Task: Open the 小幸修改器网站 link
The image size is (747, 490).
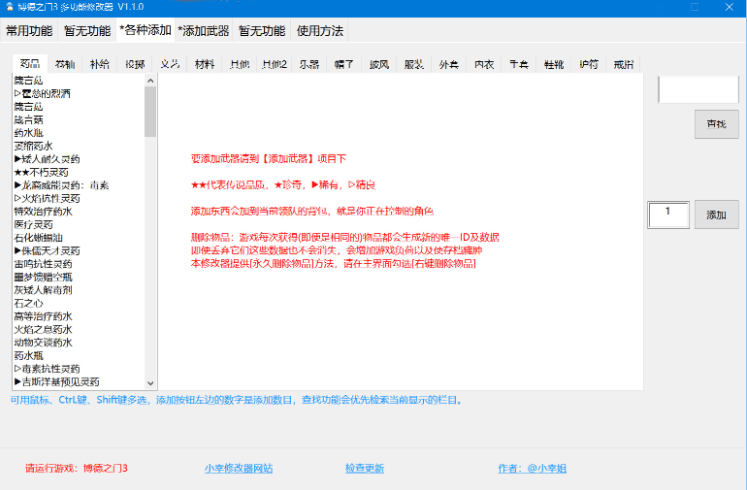Action: (239, 469)
